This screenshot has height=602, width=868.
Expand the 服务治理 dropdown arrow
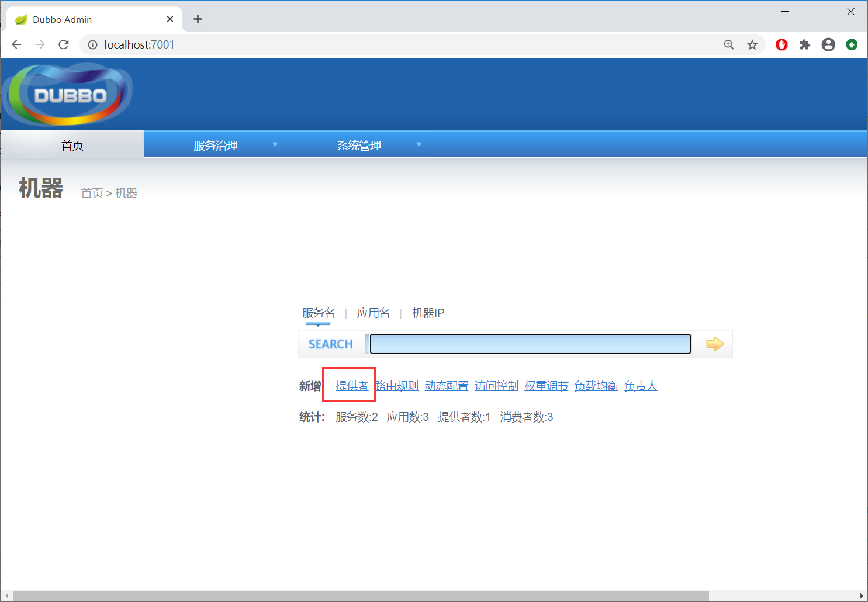(x=275, y=144)
